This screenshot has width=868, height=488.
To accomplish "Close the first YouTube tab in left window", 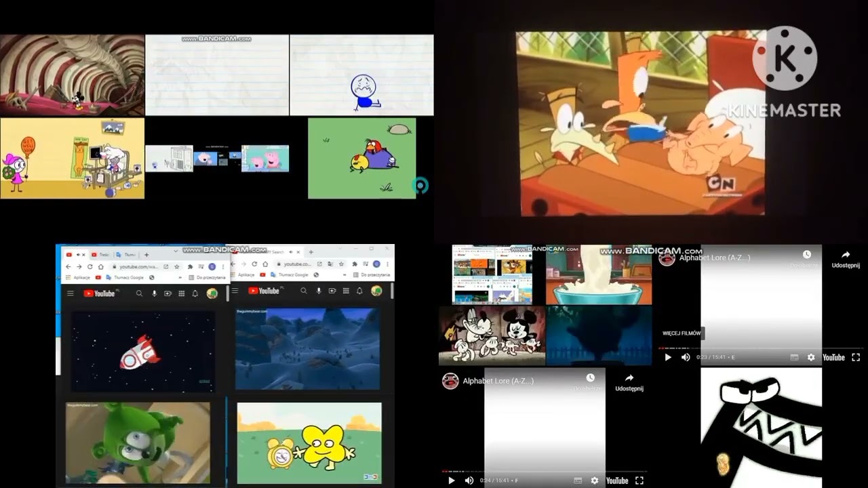I will click(x=83, y=255).
